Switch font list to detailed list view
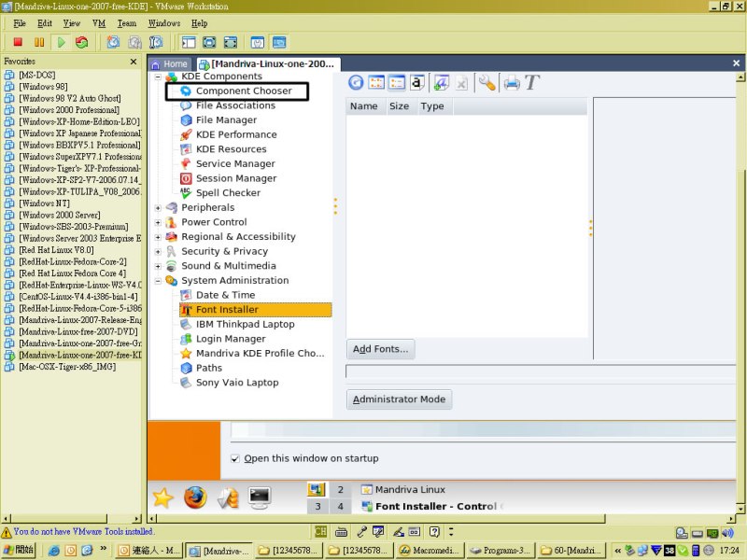The height and width of the screenshot is (560, 747). (397, 83)
